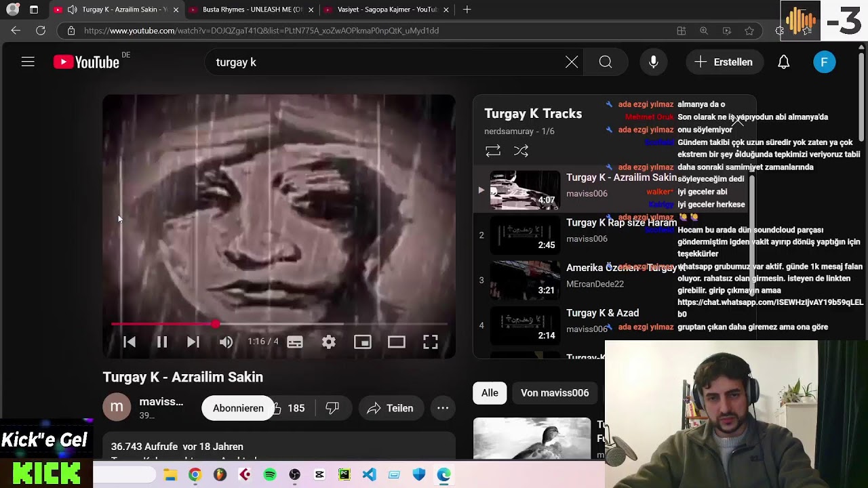Viewport: 868px width, 488px height.
Task: Clear the search text with the X
Action: 572,62
